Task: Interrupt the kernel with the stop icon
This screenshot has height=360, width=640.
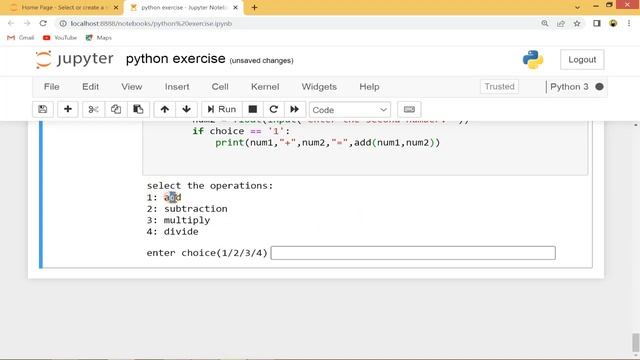Action: click(253, 109)
